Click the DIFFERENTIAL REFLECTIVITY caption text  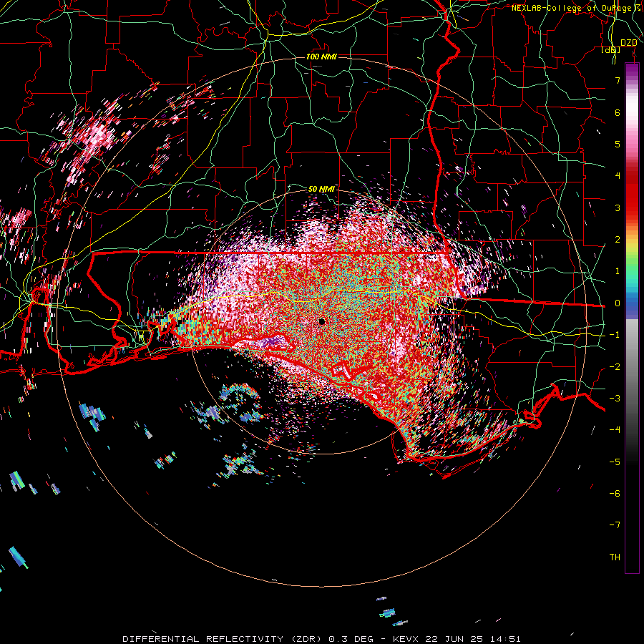[203, 639]
